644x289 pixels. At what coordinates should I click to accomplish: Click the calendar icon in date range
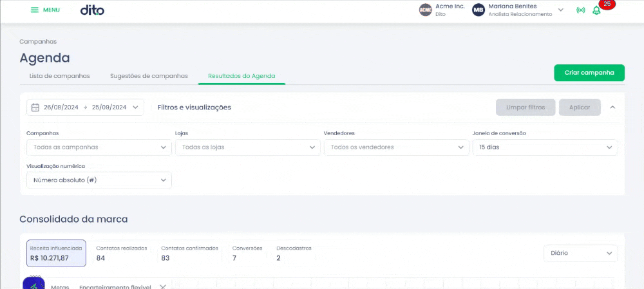[35, 107]
